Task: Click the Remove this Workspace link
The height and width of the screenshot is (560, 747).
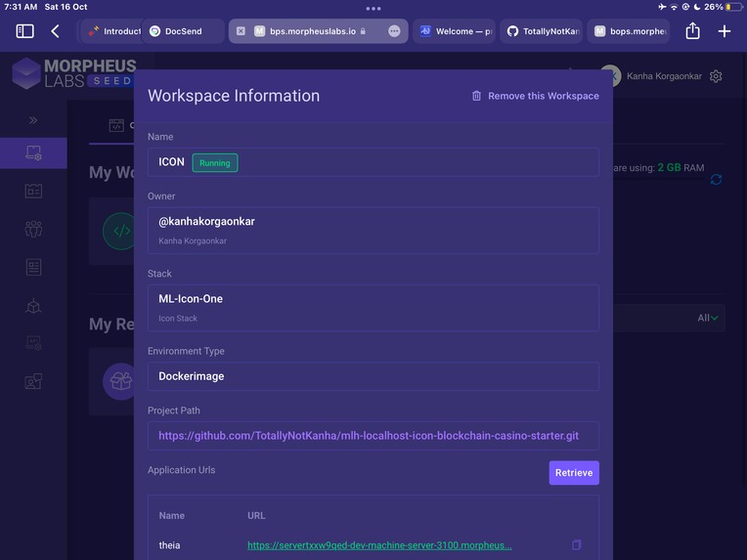Action: [543, 96]
